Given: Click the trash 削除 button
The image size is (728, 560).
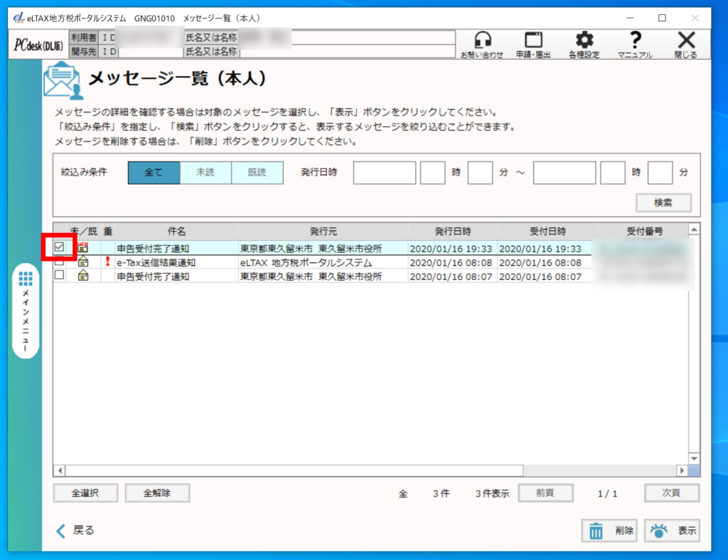Looking at the screenshot, I should coord(609,530).
